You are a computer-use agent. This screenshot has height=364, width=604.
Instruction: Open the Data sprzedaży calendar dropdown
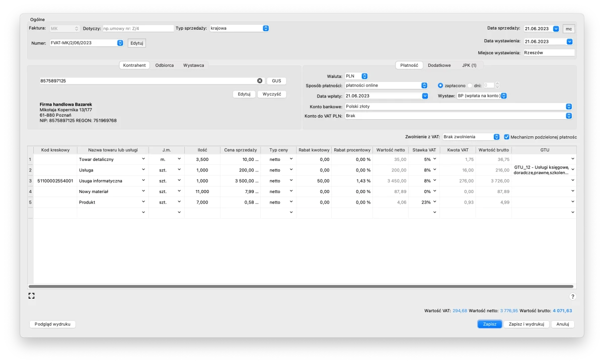556,29
